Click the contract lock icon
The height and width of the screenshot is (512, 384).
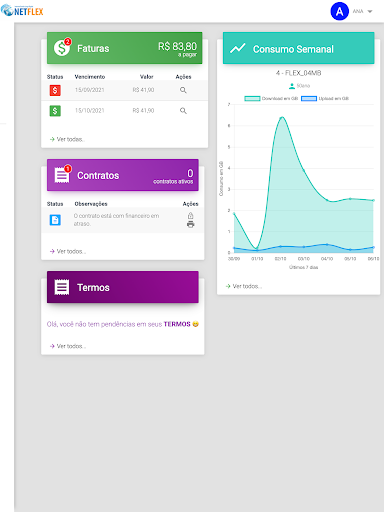[190, 216]
